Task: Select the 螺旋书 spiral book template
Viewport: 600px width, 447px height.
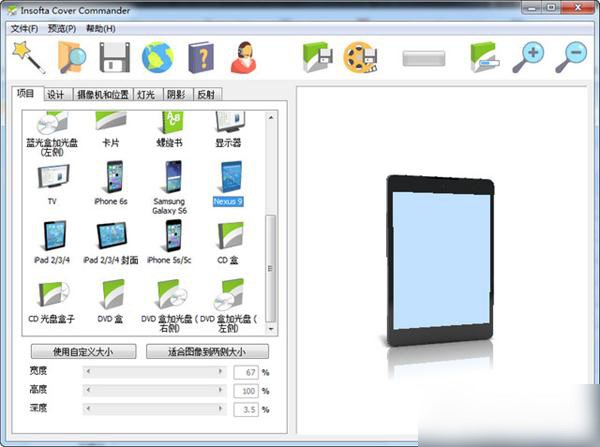Action: coord(170,129)
